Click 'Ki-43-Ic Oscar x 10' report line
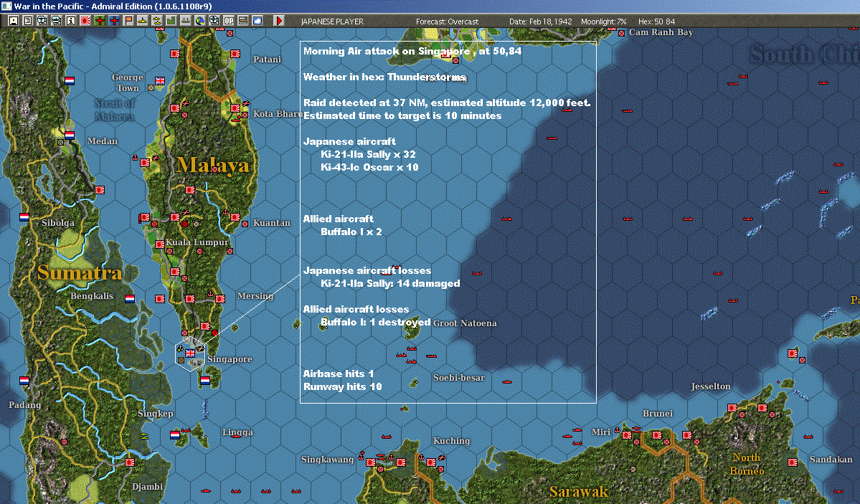 (369, 167)
